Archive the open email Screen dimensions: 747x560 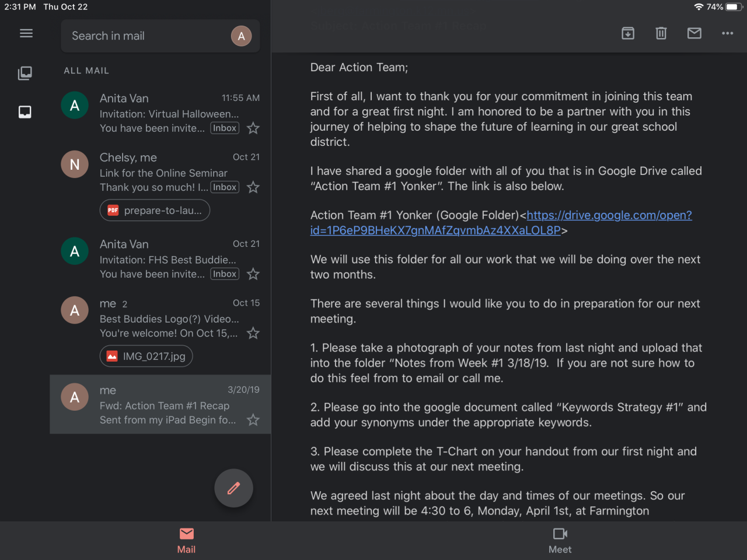tap(628, 33)
